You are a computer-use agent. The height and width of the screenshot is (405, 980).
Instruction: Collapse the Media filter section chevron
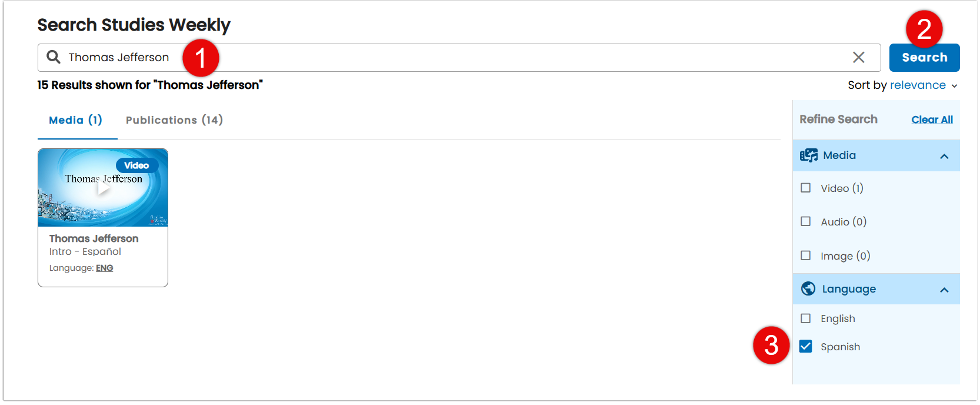pyautogui.click(x=944, y=156)
